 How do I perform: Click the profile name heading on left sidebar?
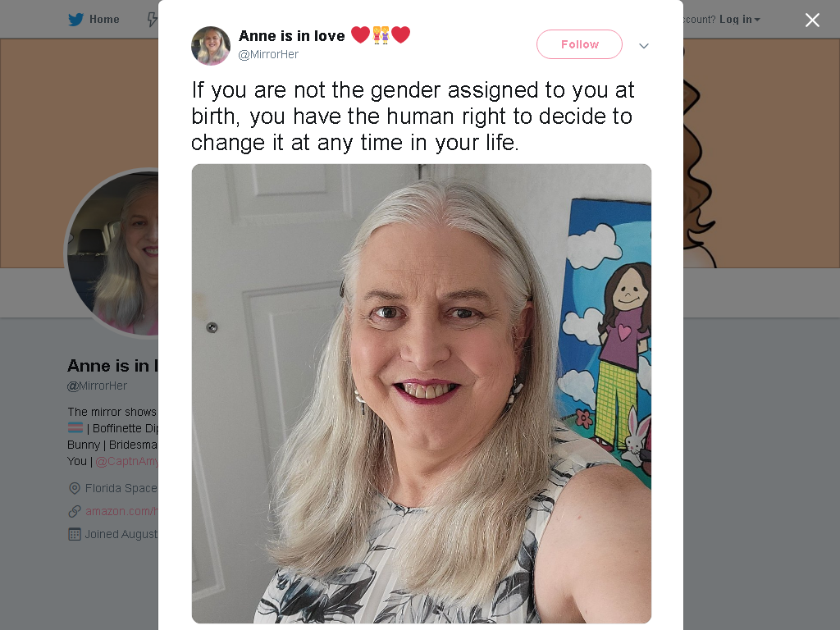[x=112, y=366]
